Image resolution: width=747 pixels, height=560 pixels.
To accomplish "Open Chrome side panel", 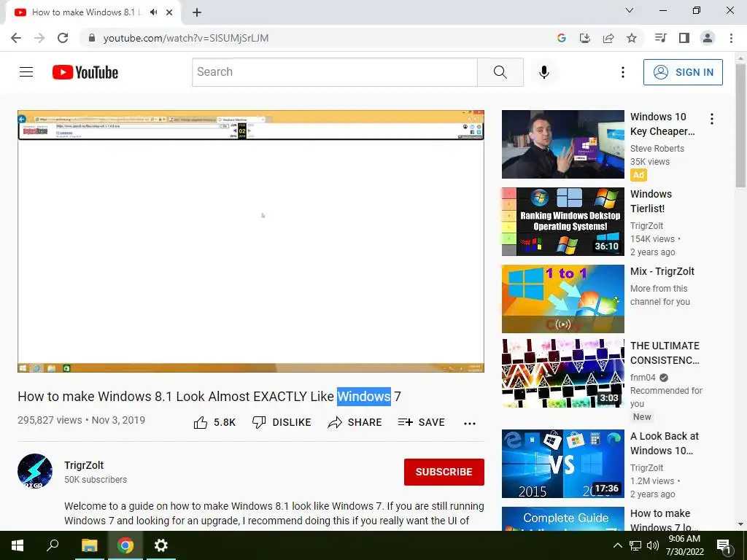I will 684,38.
